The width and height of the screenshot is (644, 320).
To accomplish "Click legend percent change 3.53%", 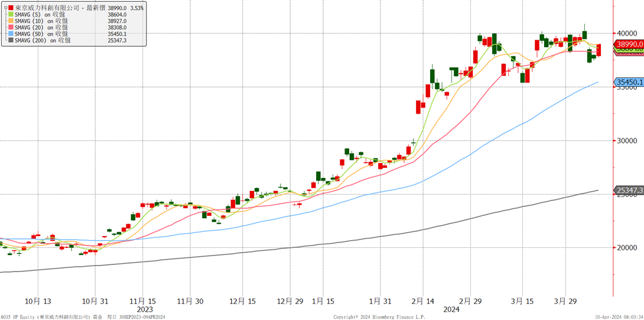I will (x=137, y=8).
